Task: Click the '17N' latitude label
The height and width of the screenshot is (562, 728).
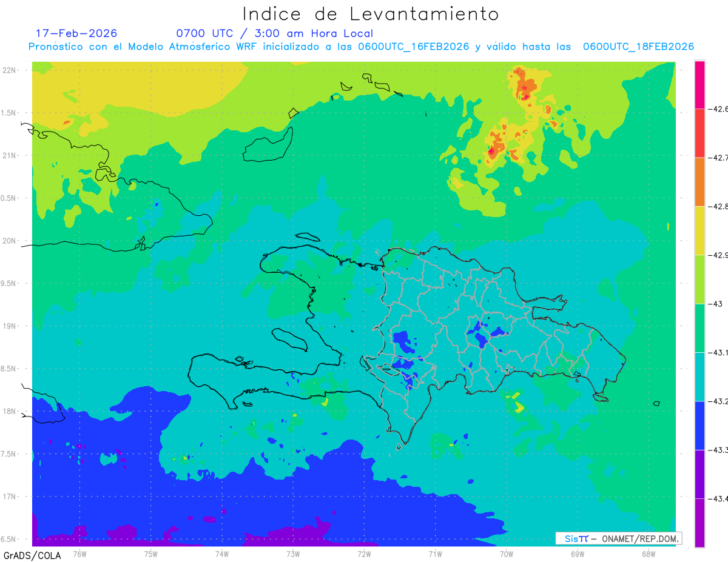Action: click(10, 497)
